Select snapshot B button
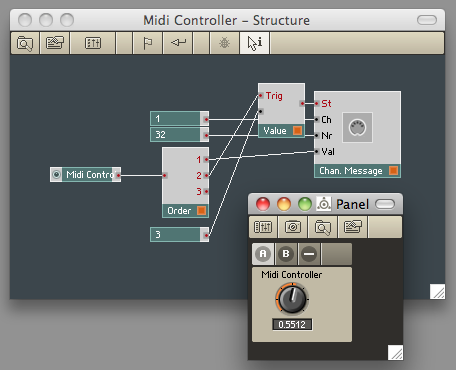The height and width of the screenshot is (370, 456). [286, 254]
